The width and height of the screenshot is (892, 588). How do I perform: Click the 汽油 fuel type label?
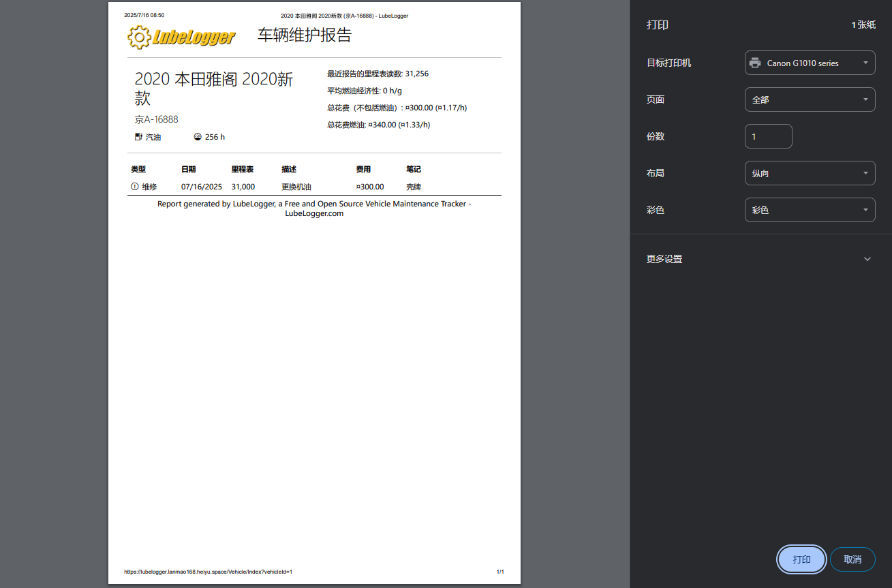(x=153, y=137)
